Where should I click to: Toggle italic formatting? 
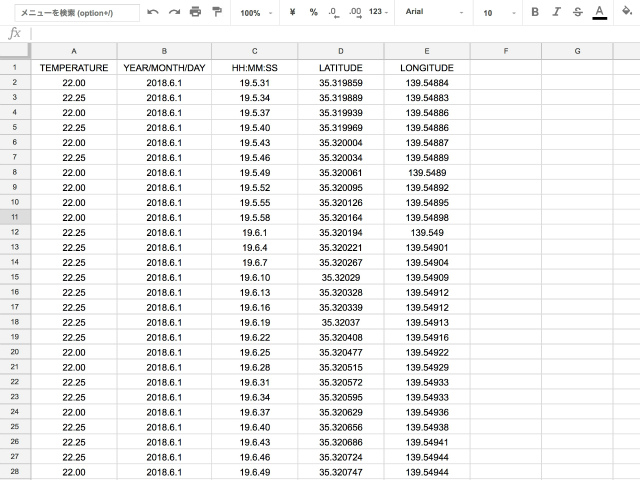556,12
